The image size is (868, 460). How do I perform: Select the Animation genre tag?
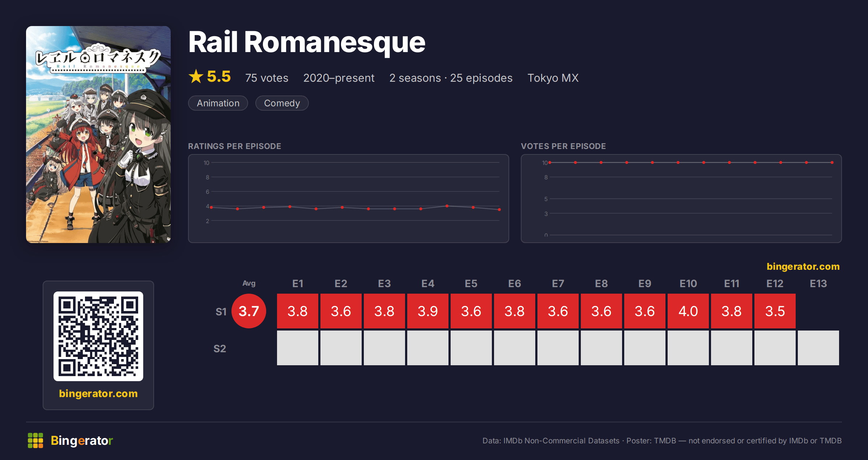point(218,103)
